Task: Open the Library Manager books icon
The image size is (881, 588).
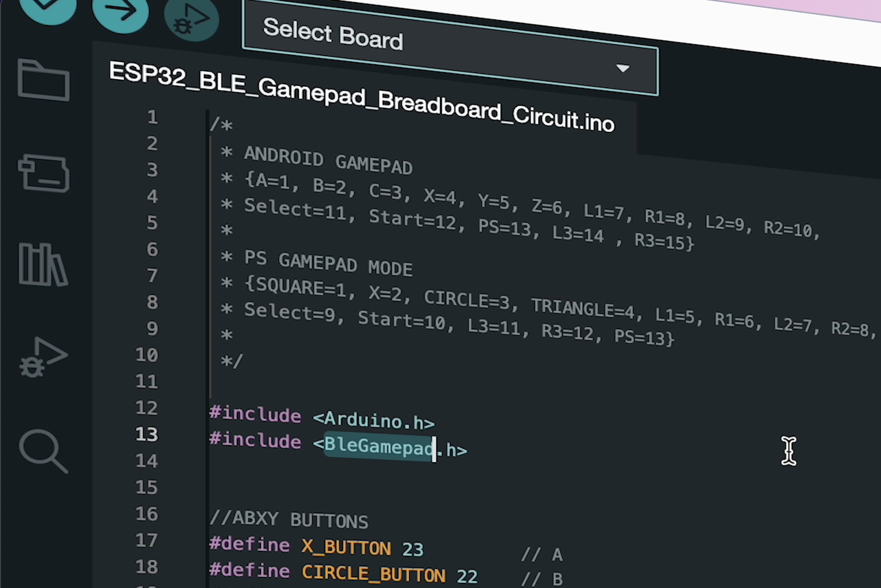Action: pyautogui.click(x=43, y=264)
